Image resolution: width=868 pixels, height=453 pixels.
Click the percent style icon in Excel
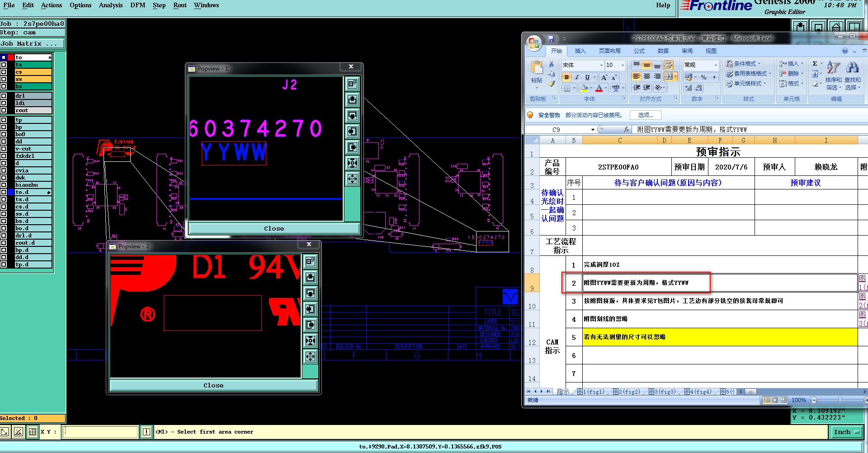tap(703, 77)
